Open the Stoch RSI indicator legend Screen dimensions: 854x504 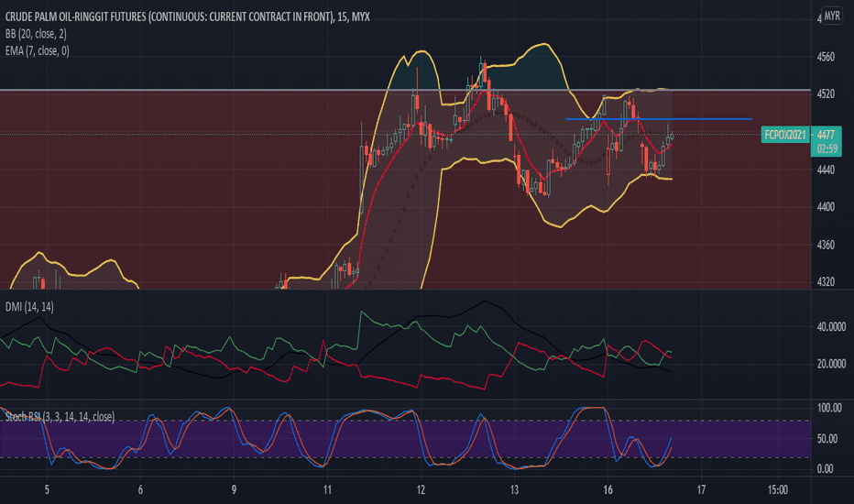tap(60, 417)
